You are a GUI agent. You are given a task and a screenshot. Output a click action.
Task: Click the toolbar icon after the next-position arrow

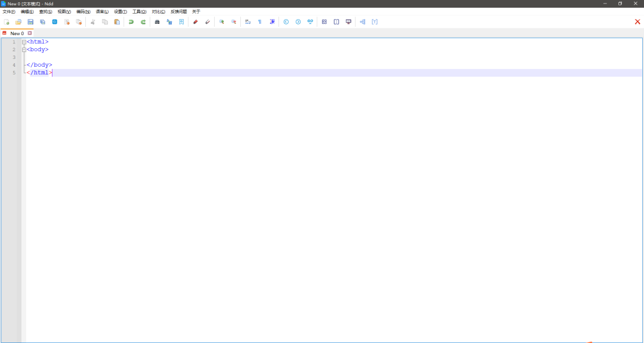[x=311, y=22]
